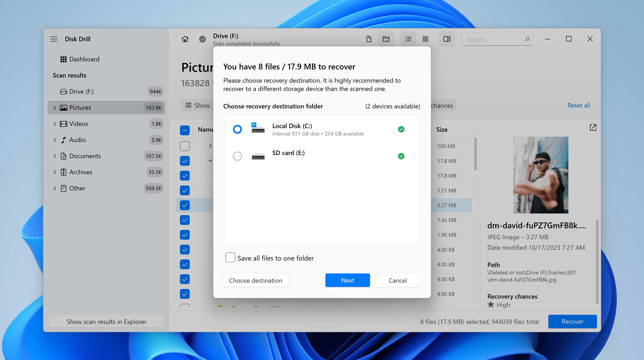This screenshot has height=360, width=644.
Task: Click the Next button
Action: pyautogui.click(x=348, y=280)
